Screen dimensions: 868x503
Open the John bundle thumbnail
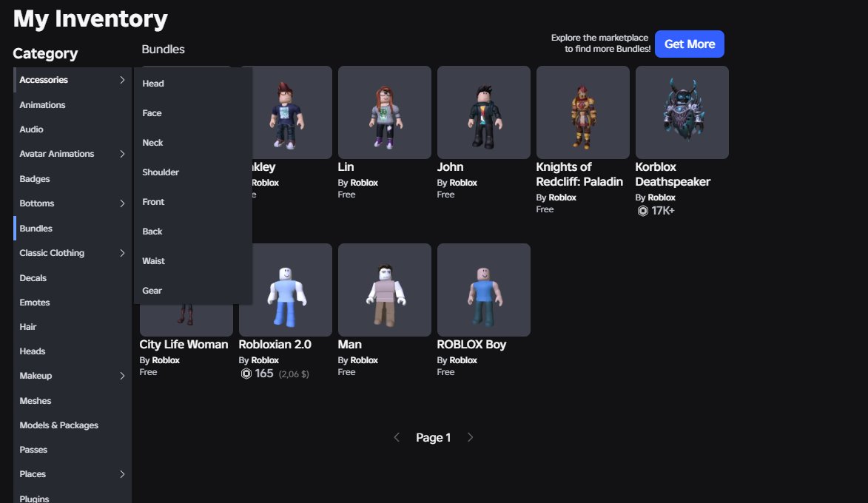click(484, 112)
